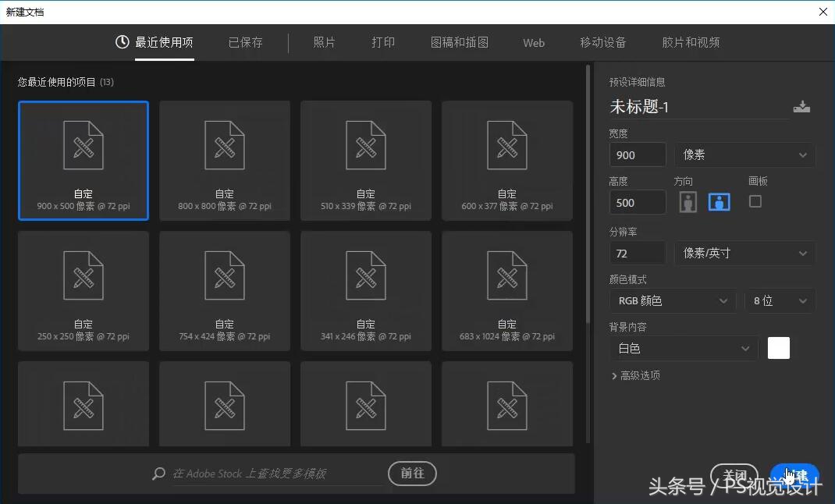Click the white background color swatch
The image size is (835, 504).
tap(778, 348)
